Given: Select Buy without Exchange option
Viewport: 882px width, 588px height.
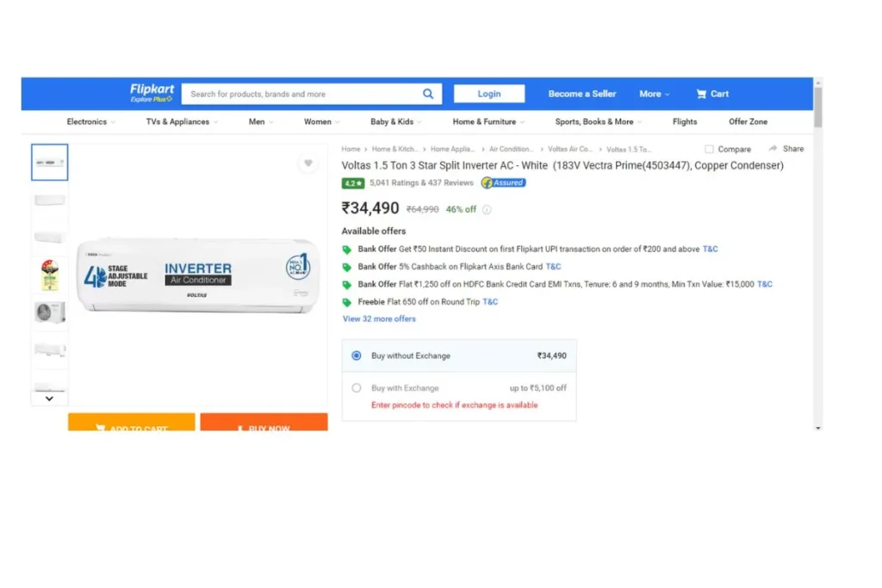Looking at the screenshot, I should pyautogui.click(x=357, y=356).
